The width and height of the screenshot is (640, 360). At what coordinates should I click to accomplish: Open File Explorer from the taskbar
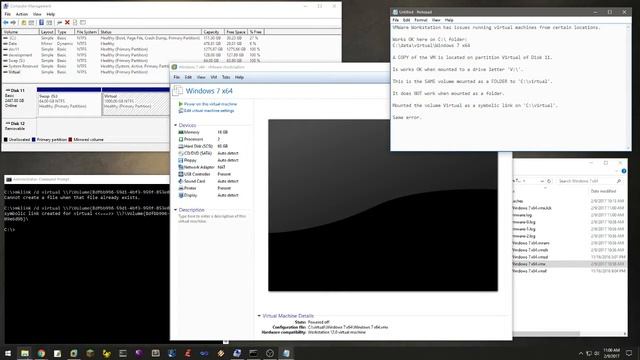click(25, 353)
